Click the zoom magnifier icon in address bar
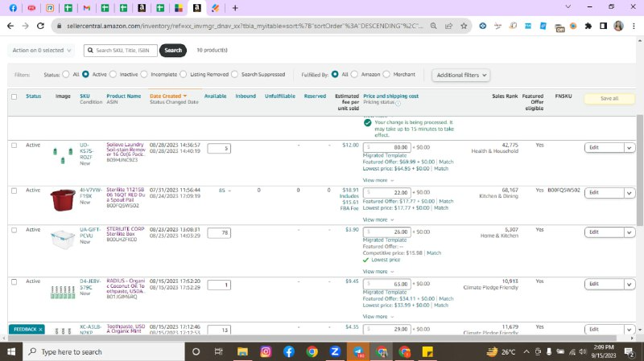 [x=433, y=26]
